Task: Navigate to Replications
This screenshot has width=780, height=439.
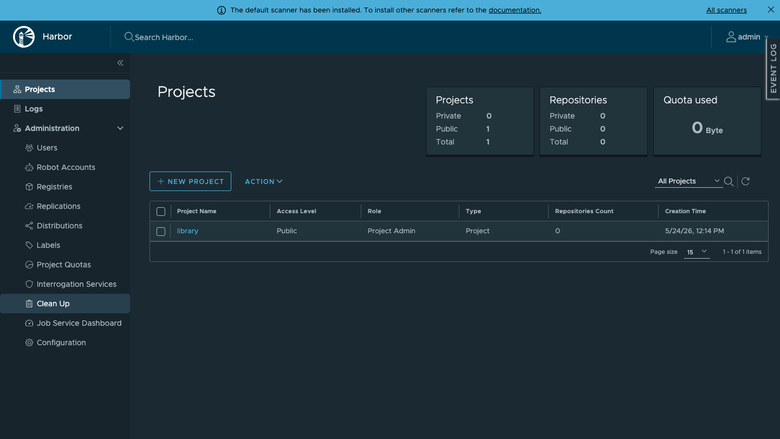Action: 65,206
